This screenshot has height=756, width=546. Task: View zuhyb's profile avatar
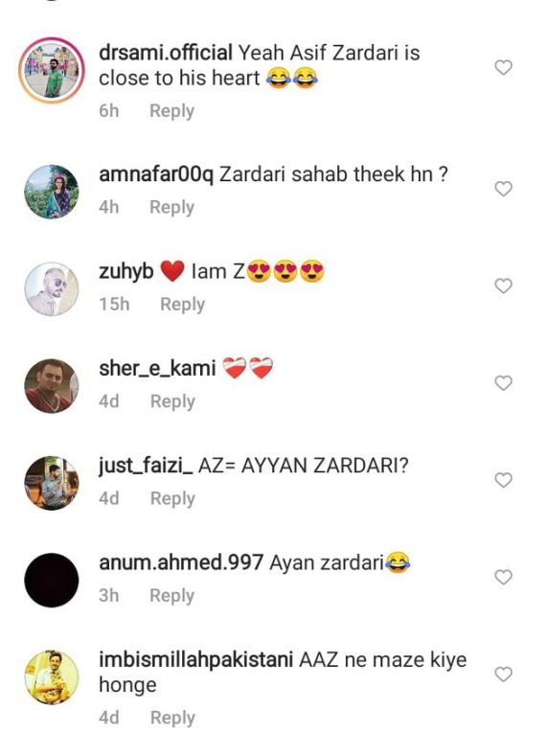click(52, 288)
